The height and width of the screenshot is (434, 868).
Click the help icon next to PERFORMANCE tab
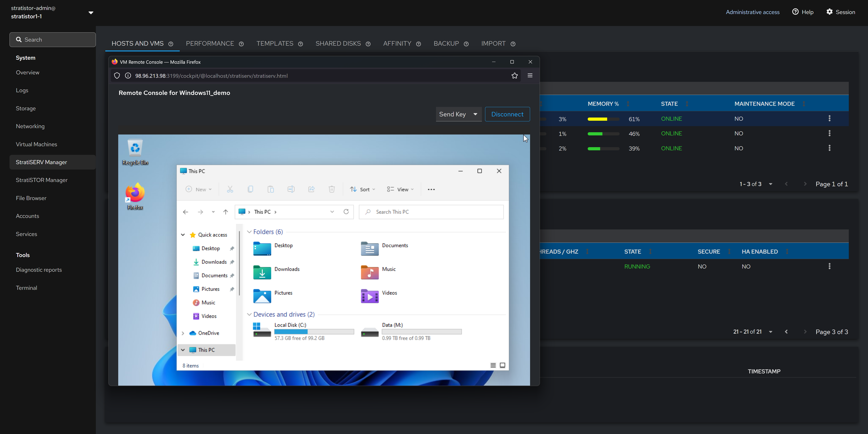(241, 44)
